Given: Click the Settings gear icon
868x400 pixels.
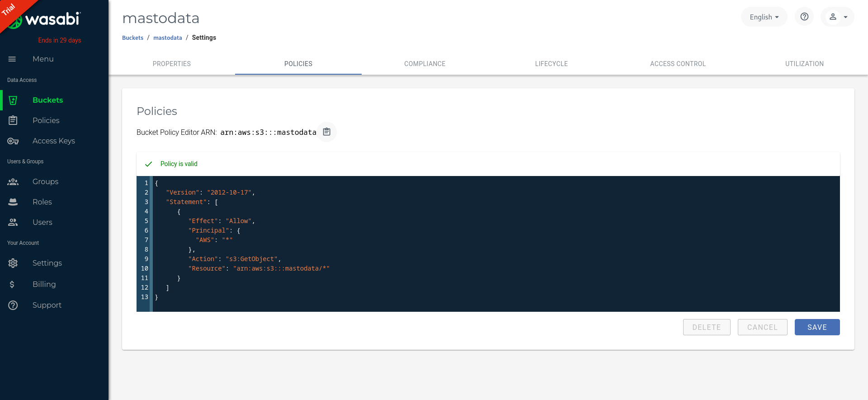Looking at the screenshot, I should click(13, 263).
